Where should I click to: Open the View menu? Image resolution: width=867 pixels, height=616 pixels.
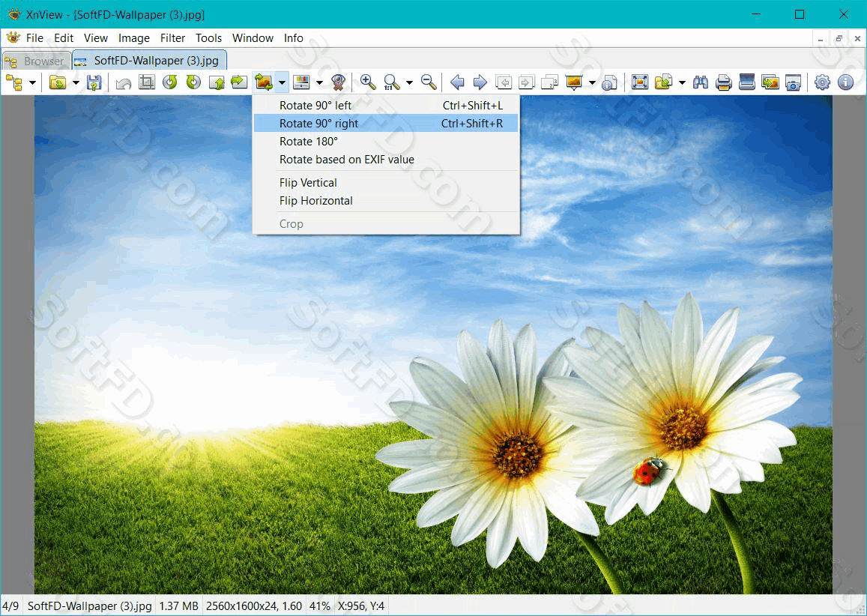coord(96,38)
